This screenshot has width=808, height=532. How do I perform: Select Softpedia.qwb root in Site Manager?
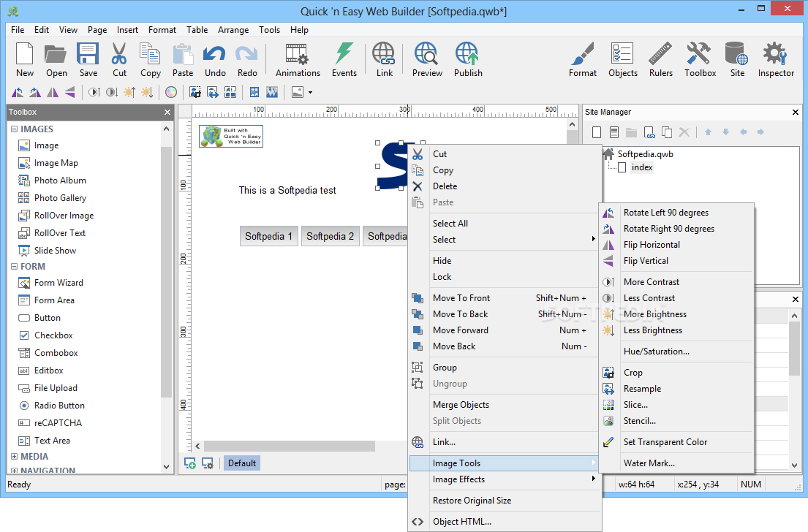[x=645, y=154]
